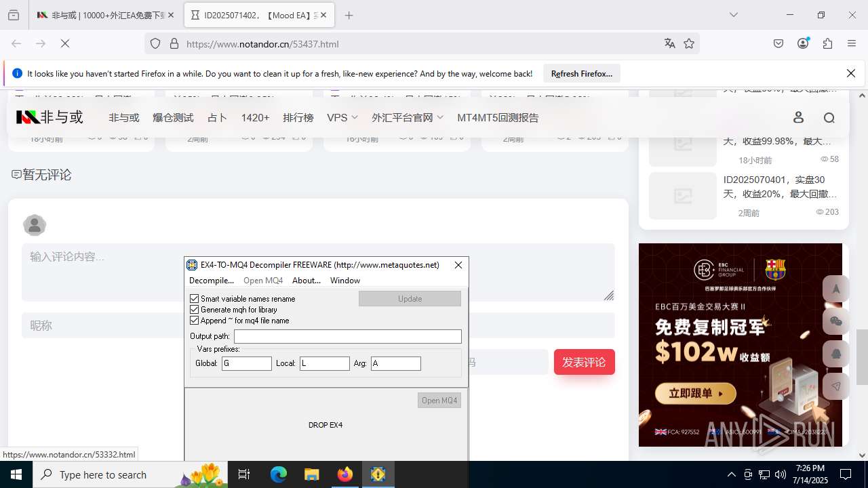Click the page vertical scrollbar thumb

[x=862, y=357]
